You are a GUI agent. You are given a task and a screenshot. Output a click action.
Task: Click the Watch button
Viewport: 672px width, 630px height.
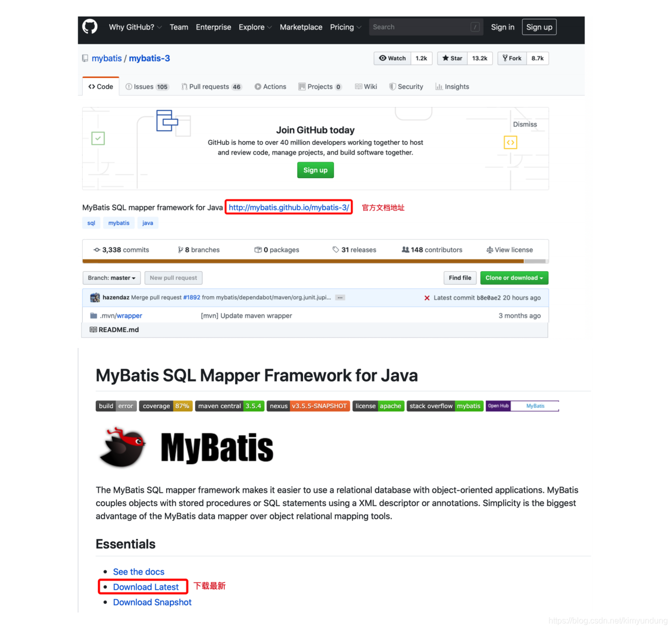point(393,58)
